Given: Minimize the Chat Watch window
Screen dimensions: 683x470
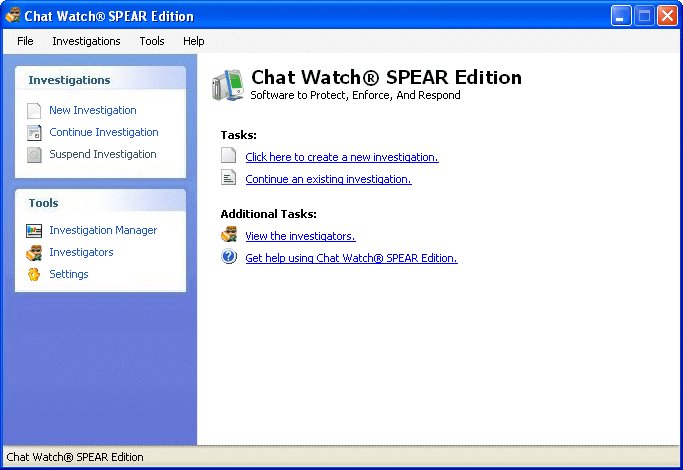Looking at the screenshot, I should [x=621, y=16].
